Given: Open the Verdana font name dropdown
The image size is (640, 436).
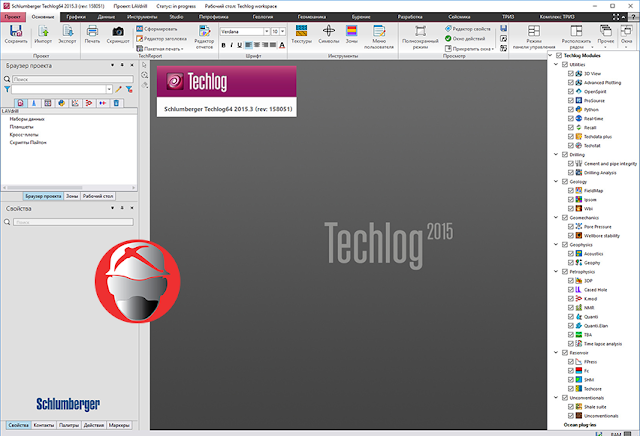Looking at the screenshot, I should [267, 31].
